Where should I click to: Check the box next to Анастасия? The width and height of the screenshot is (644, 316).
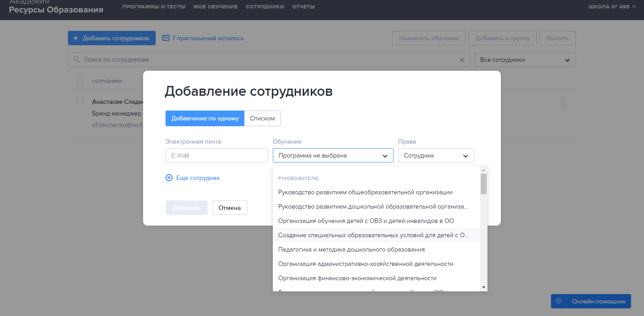[x=80, y=101]
